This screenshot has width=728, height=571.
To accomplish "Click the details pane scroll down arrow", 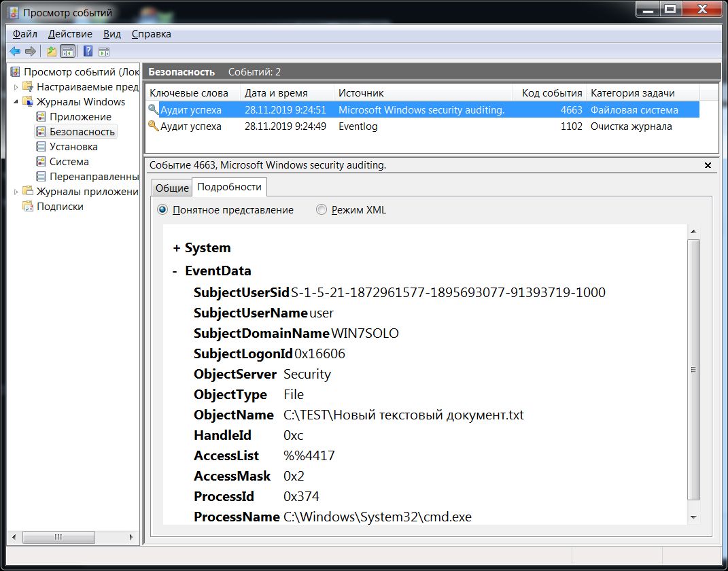I will tap(693, 517).
